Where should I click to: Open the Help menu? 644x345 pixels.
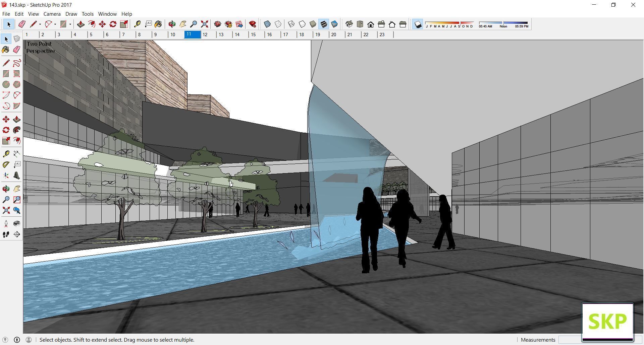[x=126, y=14]
